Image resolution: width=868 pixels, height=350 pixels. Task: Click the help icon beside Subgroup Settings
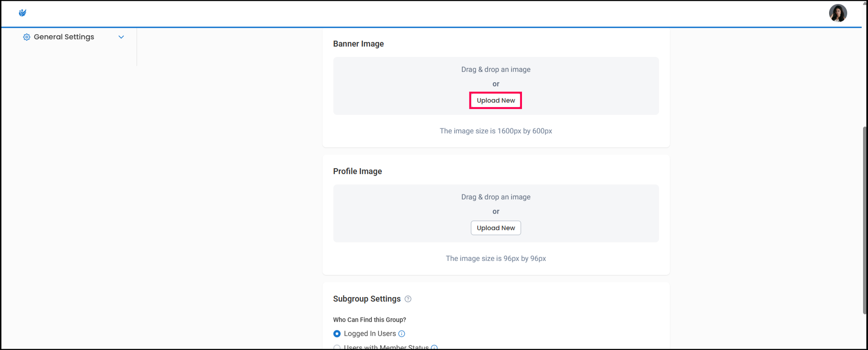click(408, 299)
